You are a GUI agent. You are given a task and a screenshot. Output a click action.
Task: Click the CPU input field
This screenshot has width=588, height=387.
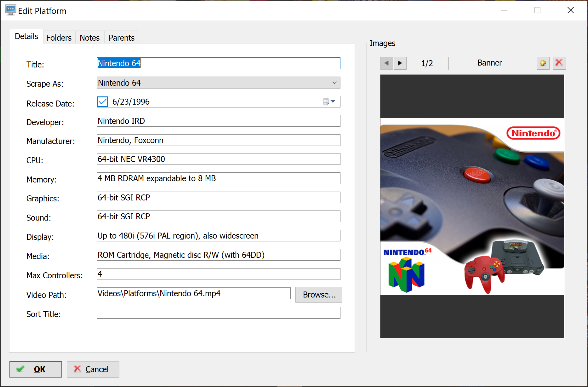[219, 159]
